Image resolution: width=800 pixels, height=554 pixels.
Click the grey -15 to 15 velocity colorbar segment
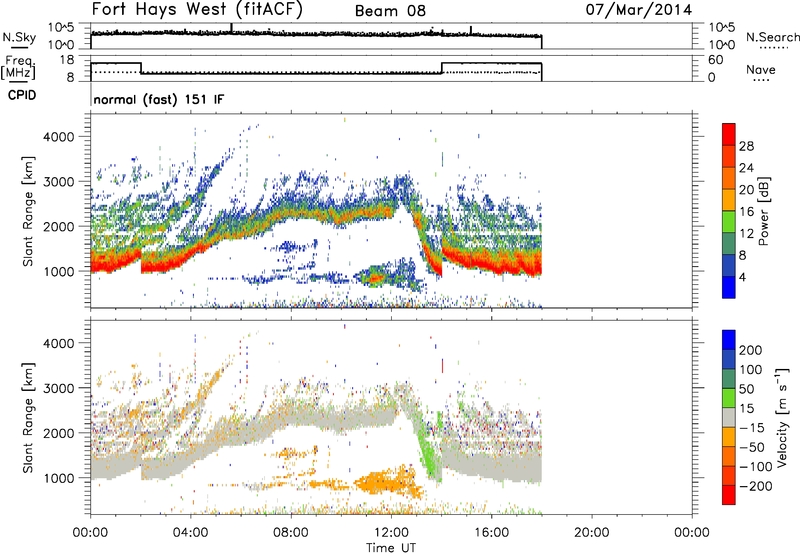729,417
